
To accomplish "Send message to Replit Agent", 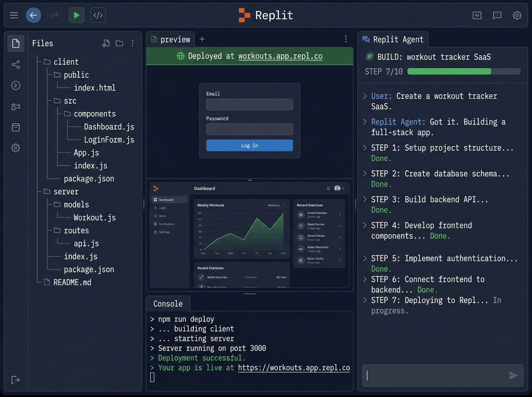I will 513,376.
